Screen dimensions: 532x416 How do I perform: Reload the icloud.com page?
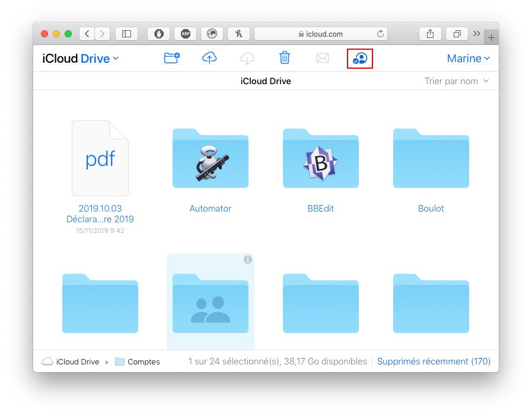(x=380, y=34)
